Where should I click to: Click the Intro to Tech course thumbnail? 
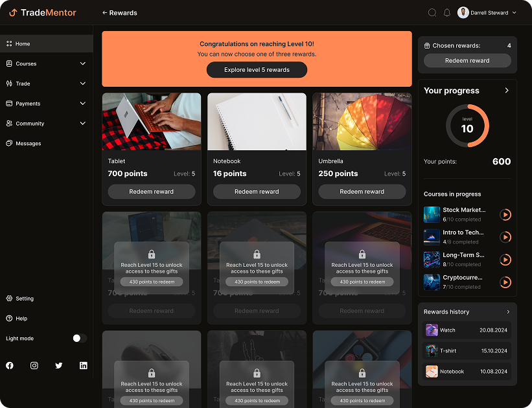coord(432,237)
